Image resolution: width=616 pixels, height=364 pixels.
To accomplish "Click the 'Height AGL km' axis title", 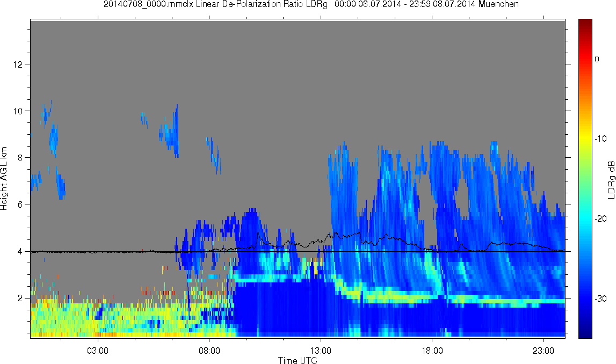I will click(4, 179).
